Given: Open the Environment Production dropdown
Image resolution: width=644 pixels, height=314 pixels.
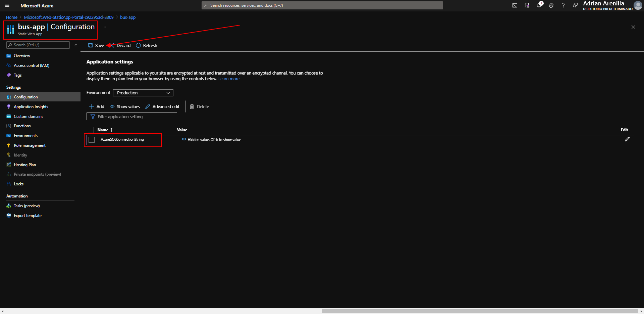Looking at the screenshot, I should click(143, 93).
